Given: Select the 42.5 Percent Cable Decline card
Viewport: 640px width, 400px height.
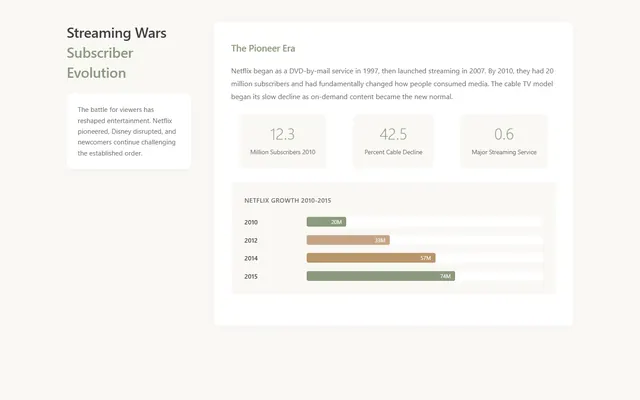Looking at the screenshot, I should pyautogui.click(x=393, y=141).
